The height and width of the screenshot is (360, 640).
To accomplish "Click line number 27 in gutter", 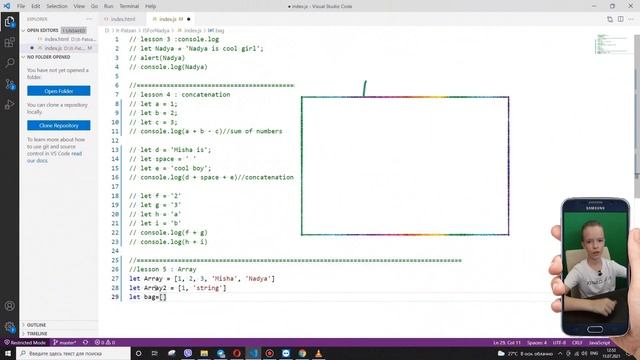I will (x=115, y=279).
